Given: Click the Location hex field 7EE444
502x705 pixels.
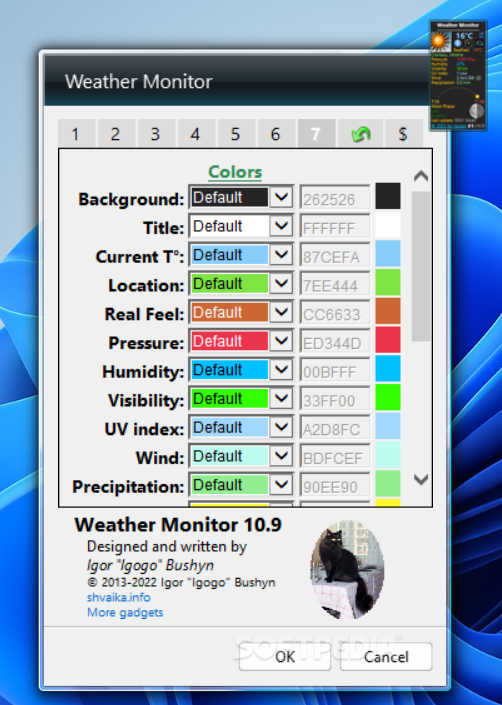Looking at the screenshot, I should pos(335,284).
